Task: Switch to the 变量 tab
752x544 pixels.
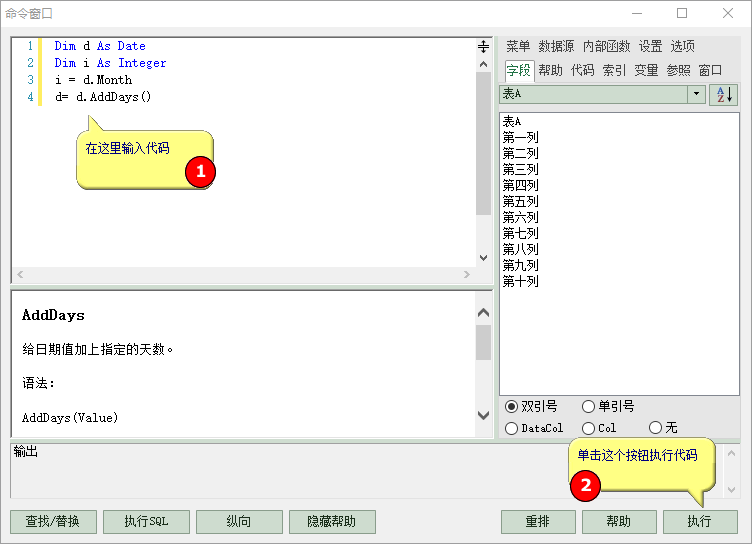Action: point(646,70)
